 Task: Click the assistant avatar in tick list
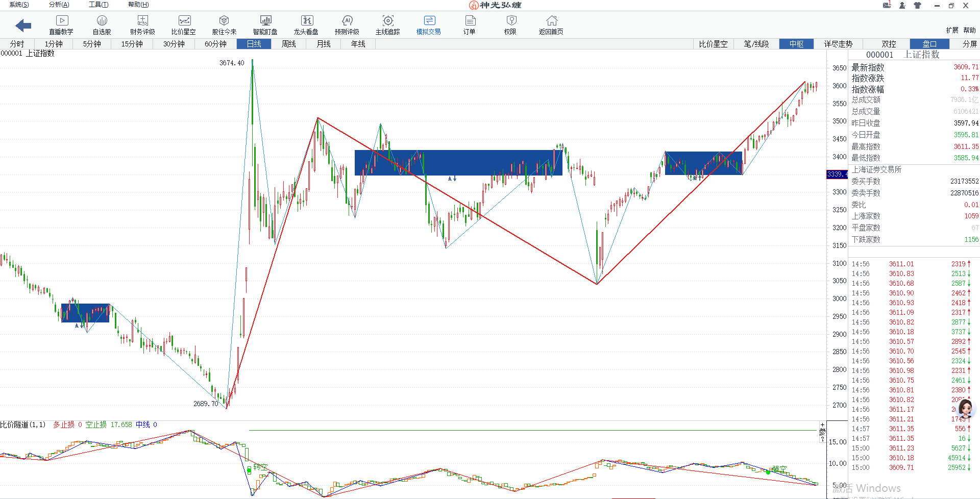[x=965, y=409]
